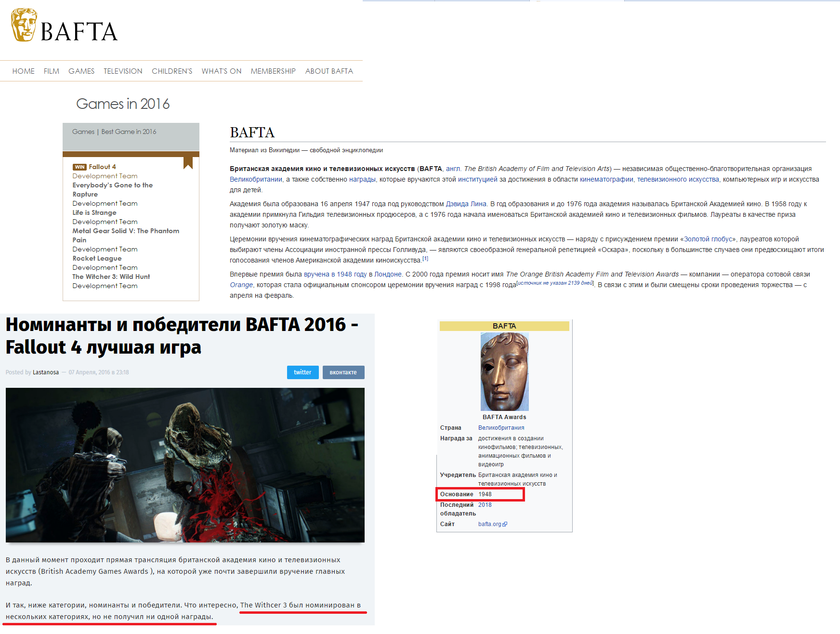Click the вконтакте share button

[x=343, y=372]
